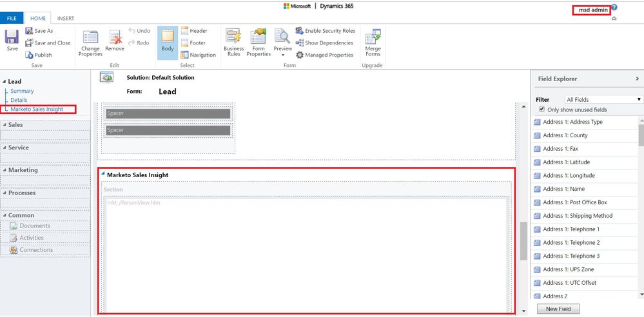Select the Navigation area
The width and height of the screenshot is (644, 317).
click(x=199, y=55)
